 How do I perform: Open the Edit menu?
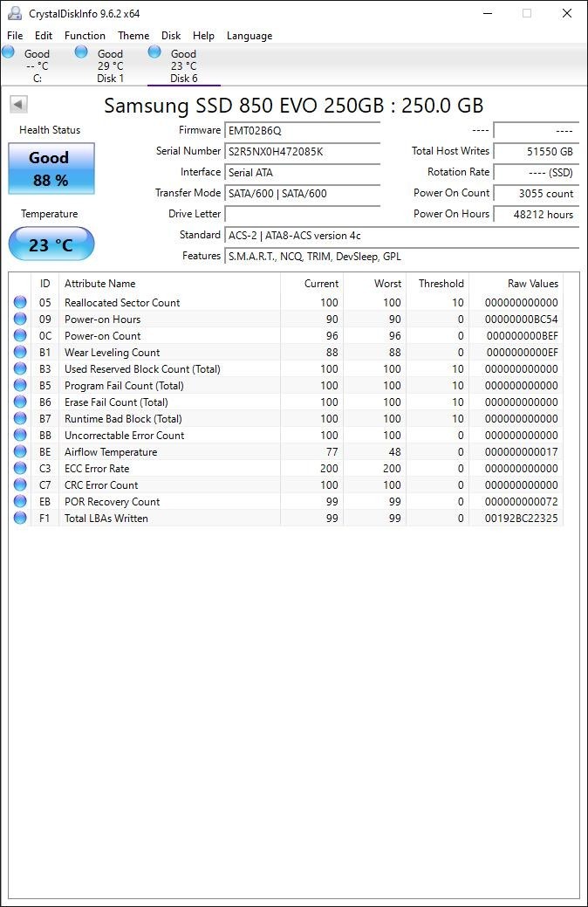tap(44, 35)
